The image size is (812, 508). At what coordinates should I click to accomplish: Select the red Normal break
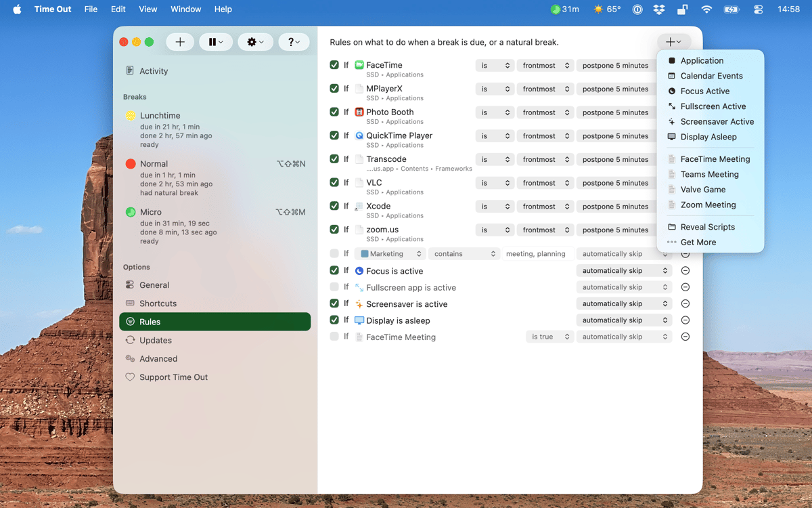click(154, 164)
